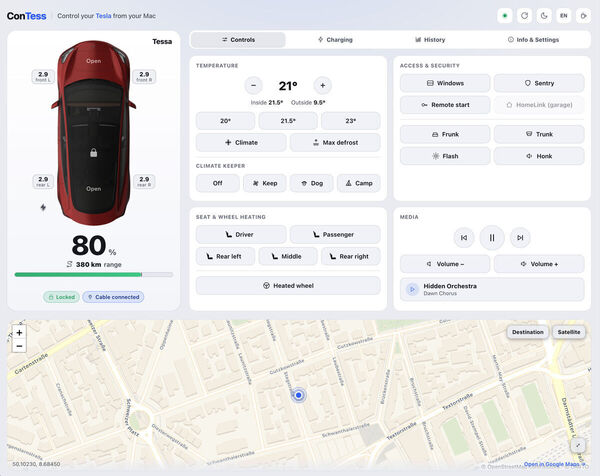
Task: Toggle Rear left seat heating
Action: coord(225,256)
